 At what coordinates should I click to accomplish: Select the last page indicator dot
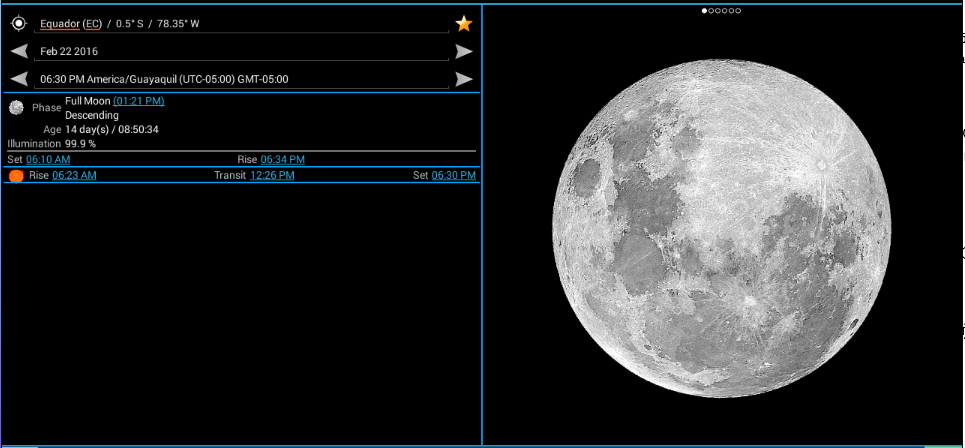coord(738,10)
